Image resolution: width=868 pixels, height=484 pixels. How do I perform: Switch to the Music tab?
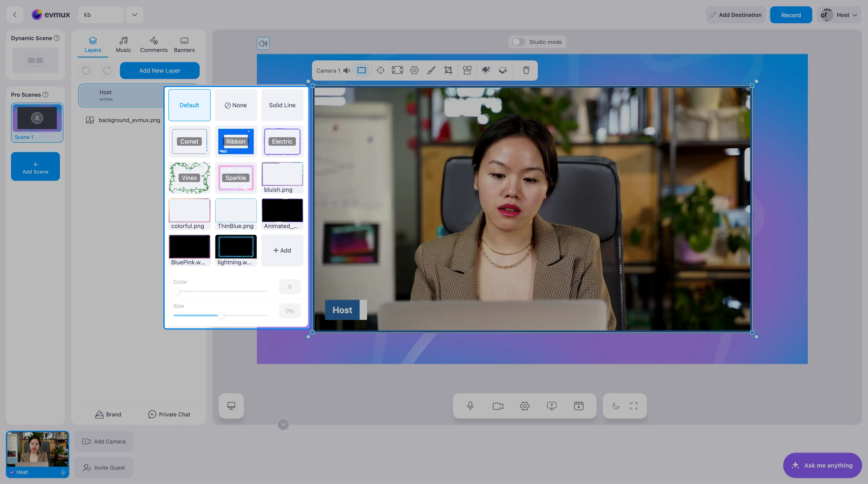[x=123, y=45]
